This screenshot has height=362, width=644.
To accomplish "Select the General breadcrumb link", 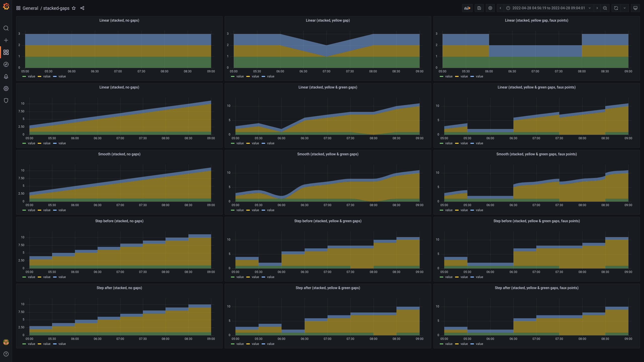I will tap(30, 8).
